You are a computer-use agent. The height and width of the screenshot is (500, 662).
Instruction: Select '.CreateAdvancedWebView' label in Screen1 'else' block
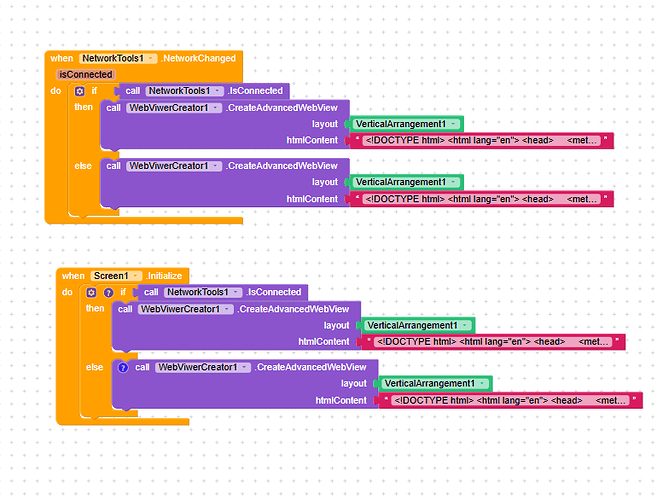pos(311,367)
